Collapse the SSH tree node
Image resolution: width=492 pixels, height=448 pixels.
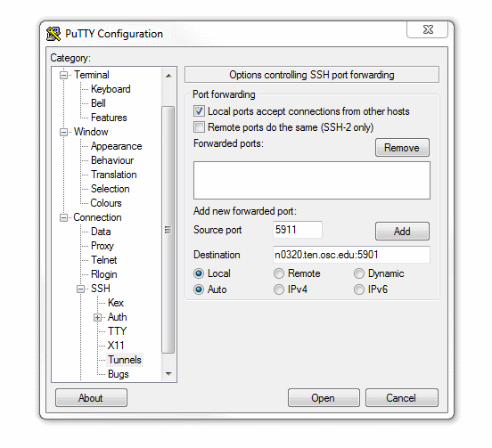coord(80,289)
